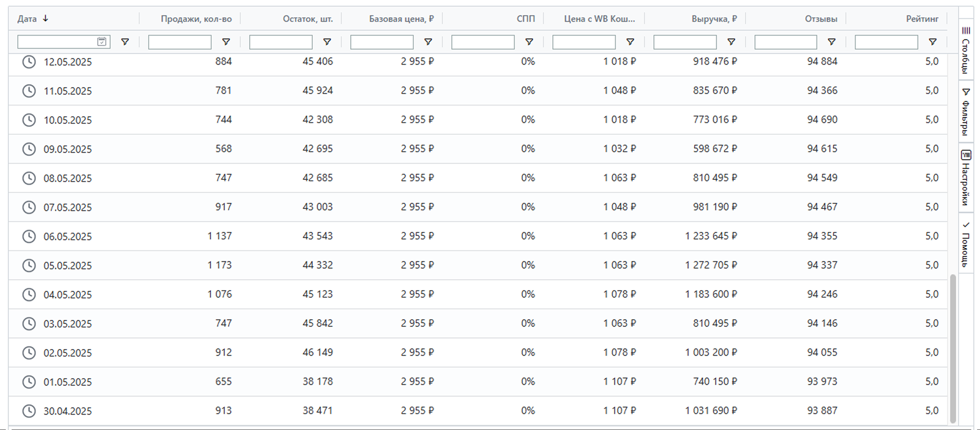Open the filter menu for the Выручка column
The width and height of the screenshot is (980, 430).
[x=731, y=42]
